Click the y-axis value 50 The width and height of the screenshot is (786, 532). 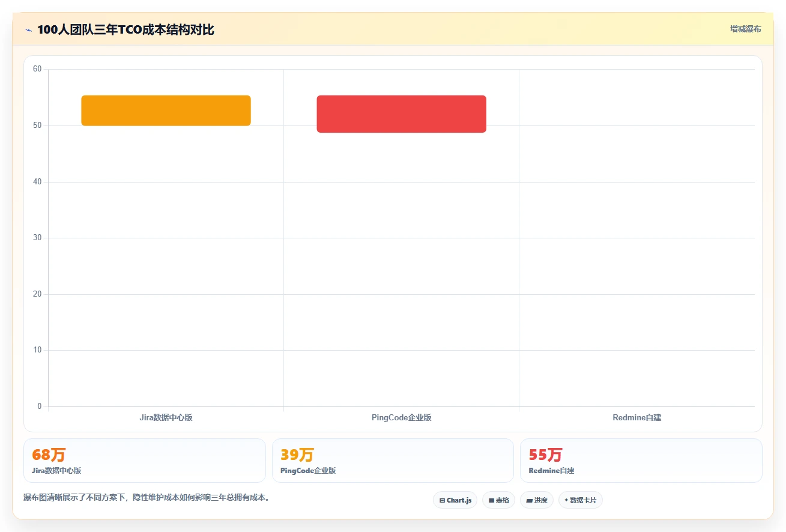coord(37,125)
